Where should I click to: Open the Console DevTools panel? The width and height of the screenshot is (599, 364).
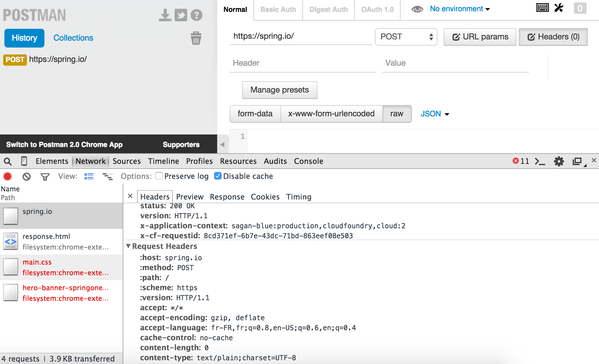[x=309, y=161]
